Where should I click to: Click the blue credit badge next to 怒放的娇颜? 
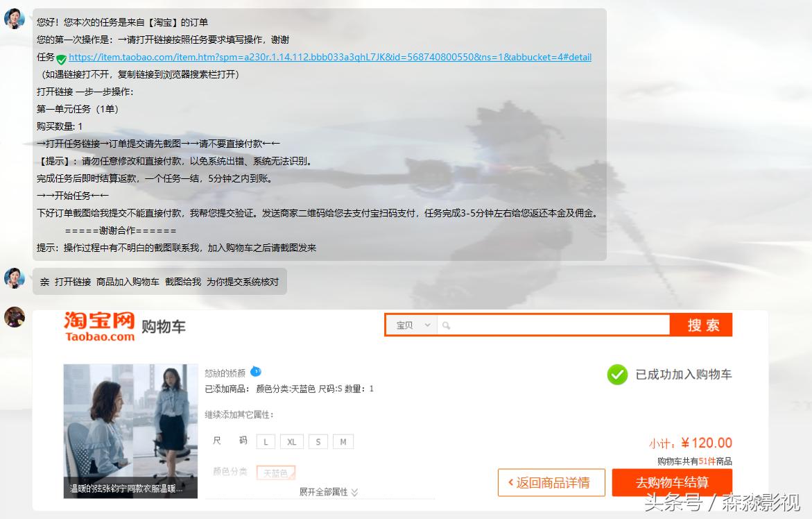[x=256, y=372]
